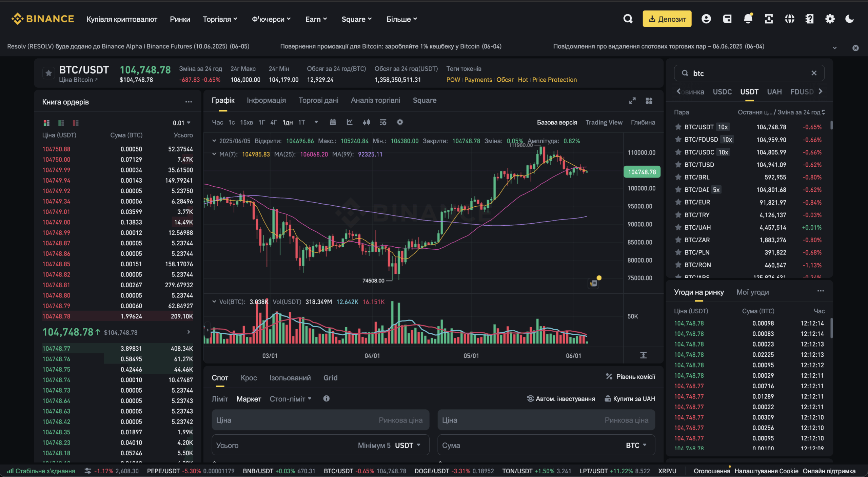Image resolution: width=868 pixels, height=477 pixels.
Task: Switch to the Торгові дані tab
Action: point(318,100)
